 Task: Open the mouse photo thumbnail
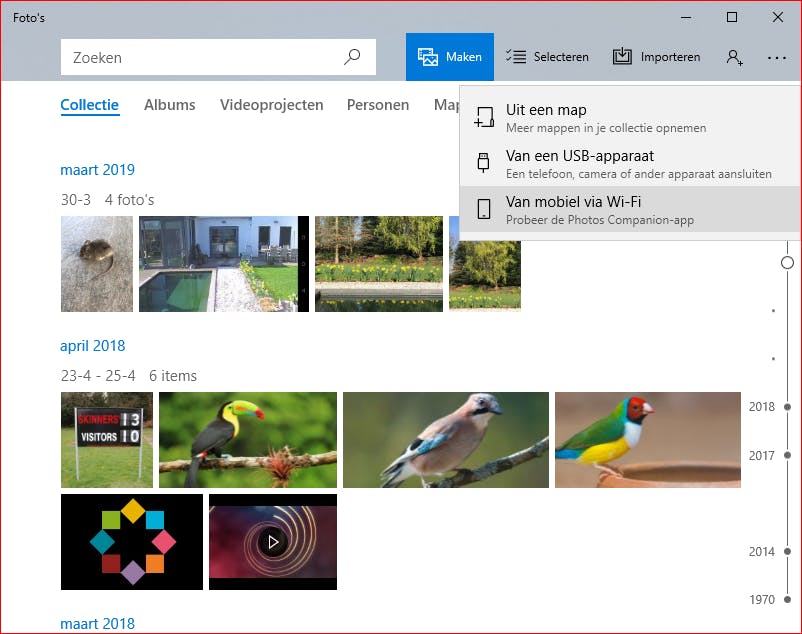click(x=97, y=264)
